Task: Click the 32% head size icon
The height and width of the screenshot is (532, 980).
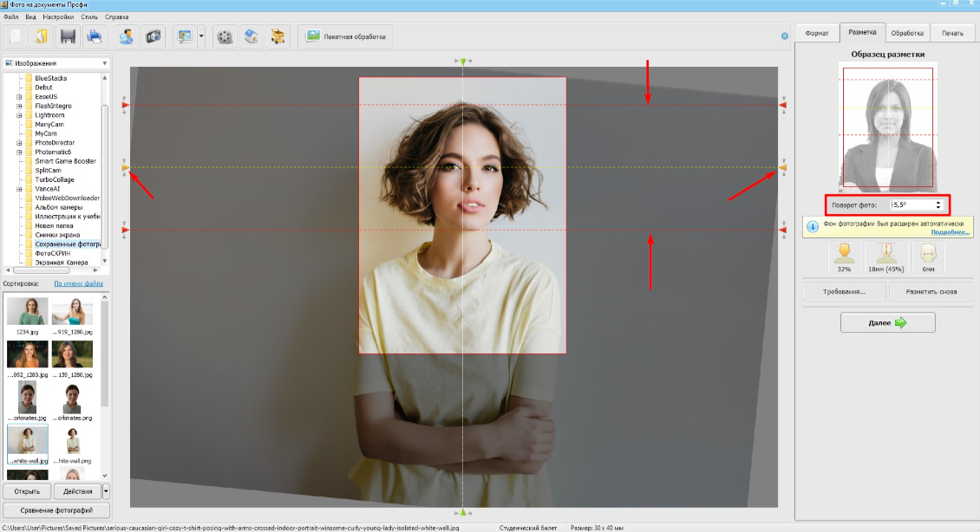Action: coord(844,257)
